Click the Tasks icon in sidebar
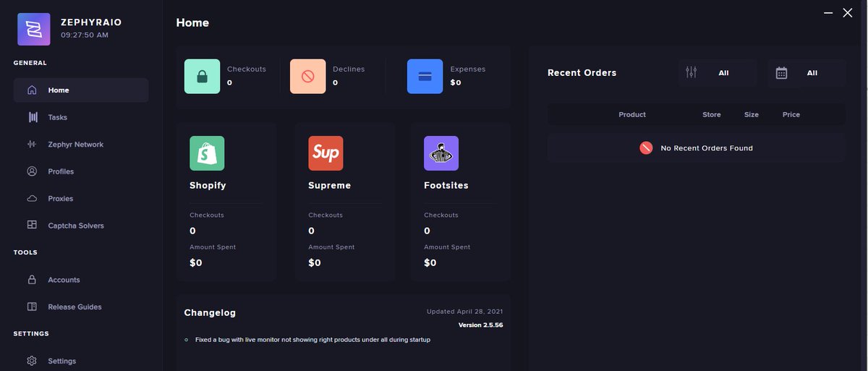The width and height of the screenshot is (868, 371). pyautogui.click(x=33, y=117)
